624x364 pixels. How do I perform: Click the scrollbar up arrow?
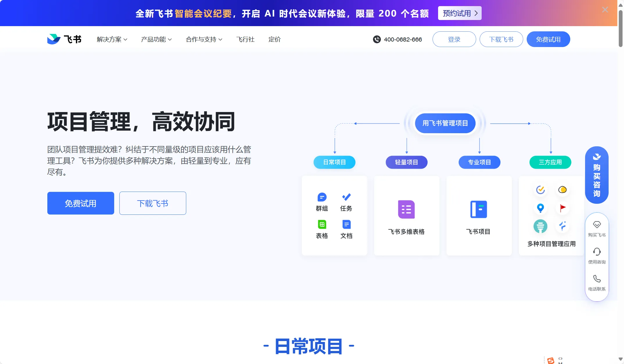(621, 5)
